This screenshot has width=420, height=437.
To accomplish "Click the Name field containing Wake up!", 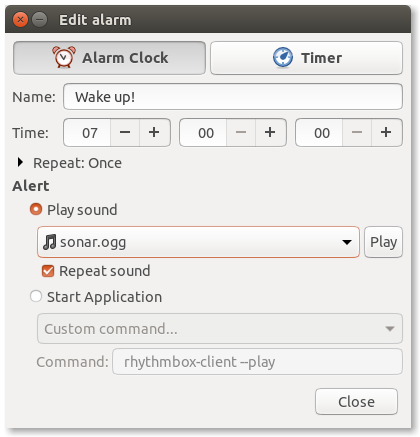I will coord(233,97).
